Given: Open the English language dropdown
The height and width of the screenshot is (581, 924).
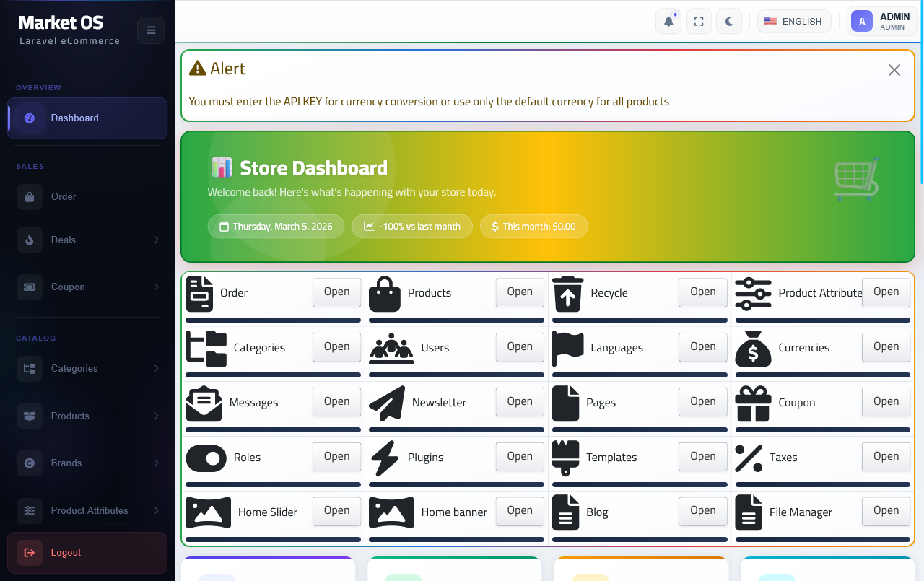Looking at the screenshot, I should pyautogui.click(x=793, y=22).
